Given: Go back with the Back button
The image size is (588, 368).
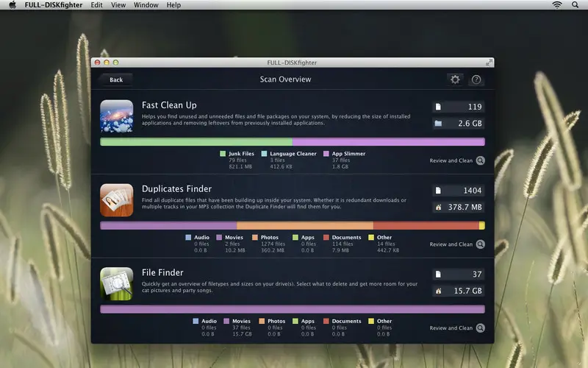Looking at the screenshot, I should click(x=115, y=79).
